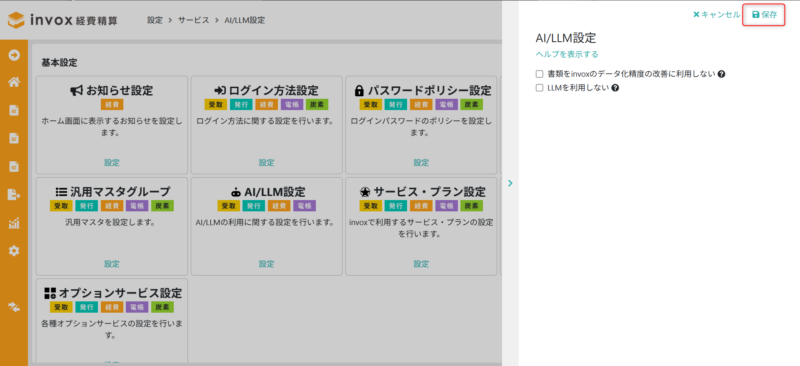800x366 pixels.
Task: Click the 基本設定 section heading
Action: coord(59,63)
